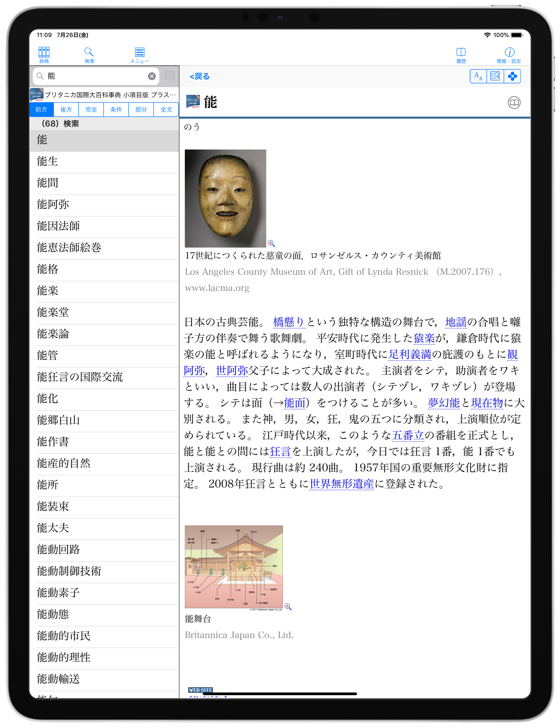Viewport: 560px width, 728px height.
Task: Zoom the Noh mask image with the magnifier
Action: point(271,243)
